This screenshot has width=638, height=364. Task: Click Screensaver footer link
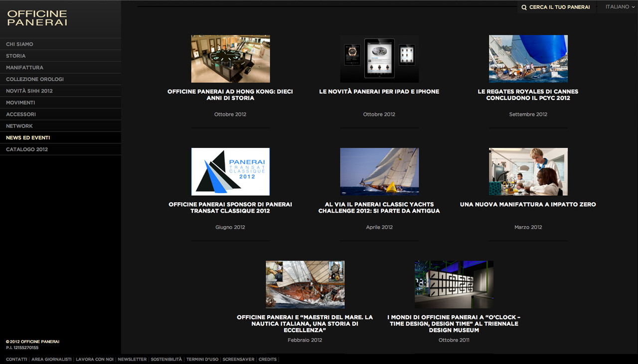pos(239,360)
